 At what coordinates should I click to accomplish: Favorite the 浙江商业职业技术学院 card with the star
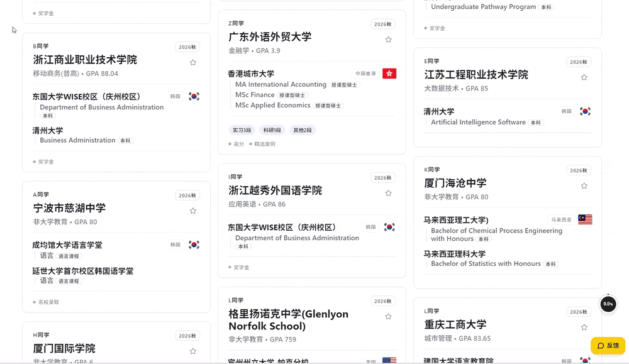[193, 62]
